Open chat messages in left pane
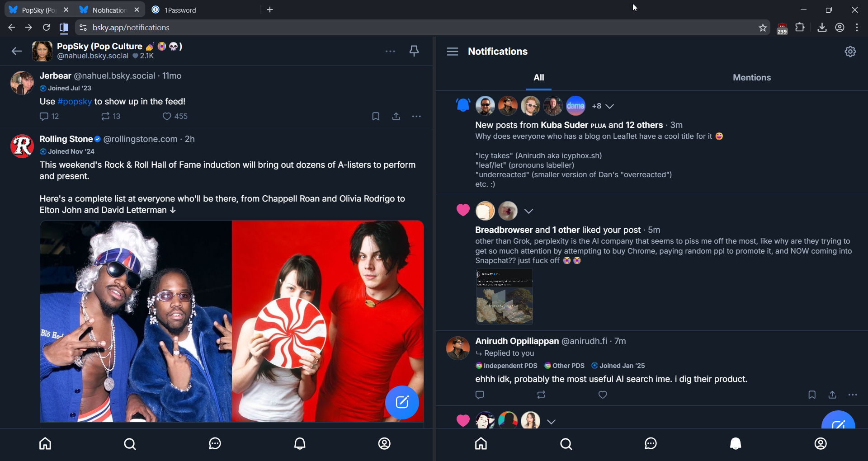The height and width of the screenshot is (461, 868). [x=215, y=444]
